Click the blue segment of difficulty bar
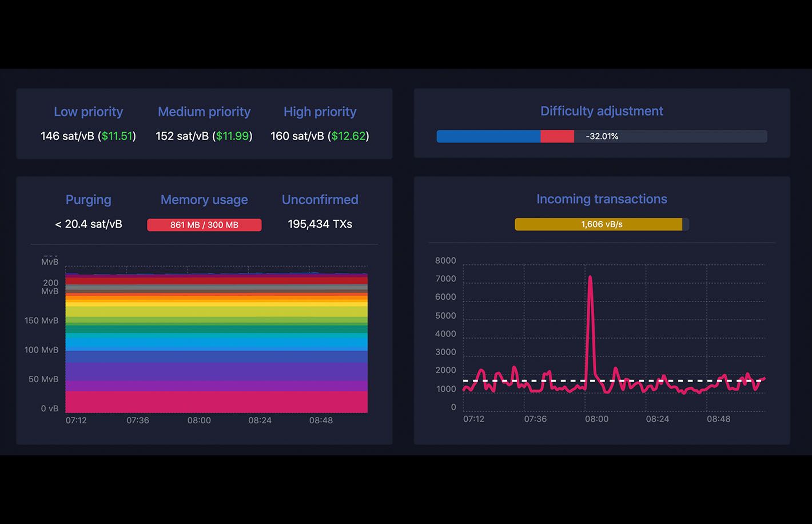 coord(488,136)
